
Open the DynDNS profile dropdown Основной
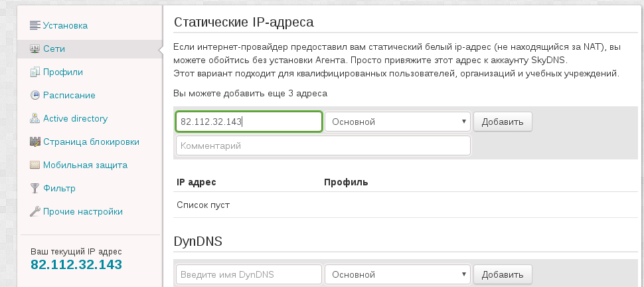tap(398, 274)
